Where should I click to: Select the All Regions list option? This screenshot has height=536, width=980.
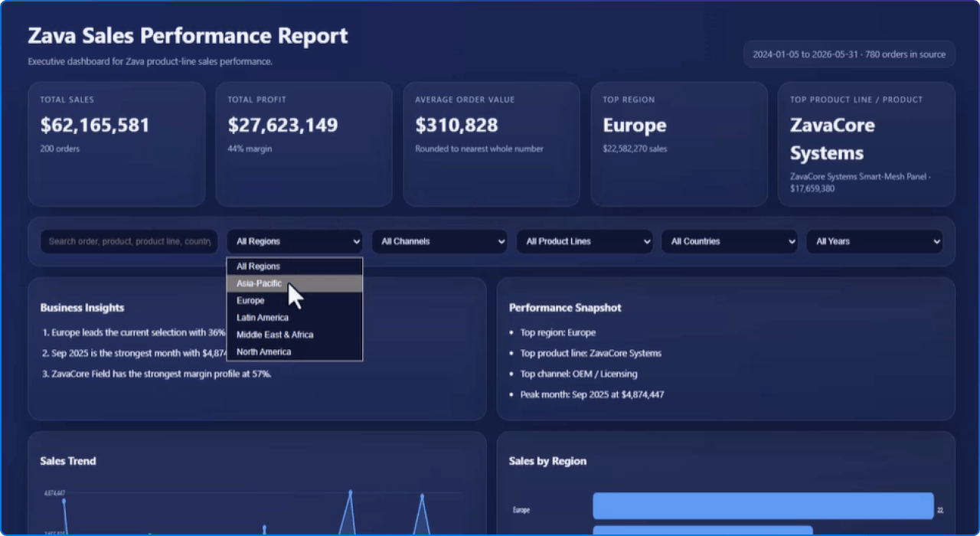point(295,266)
